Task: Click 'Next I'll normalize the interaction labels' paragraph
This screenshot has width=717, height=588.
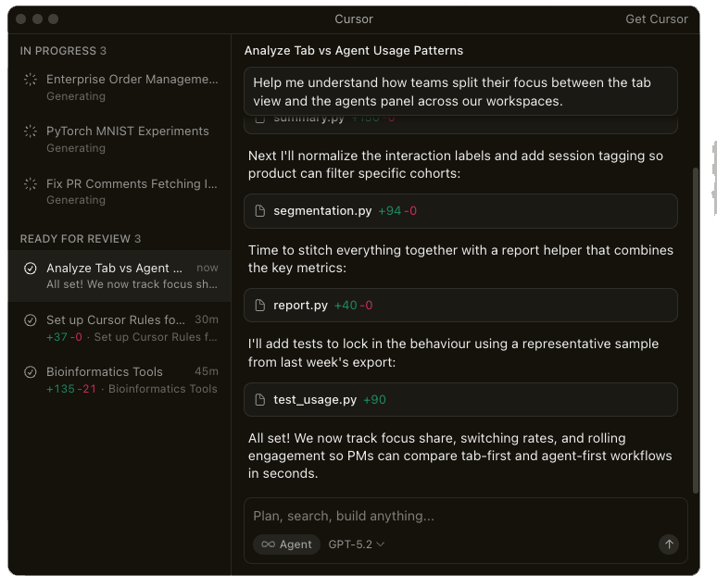Action: 456,165
